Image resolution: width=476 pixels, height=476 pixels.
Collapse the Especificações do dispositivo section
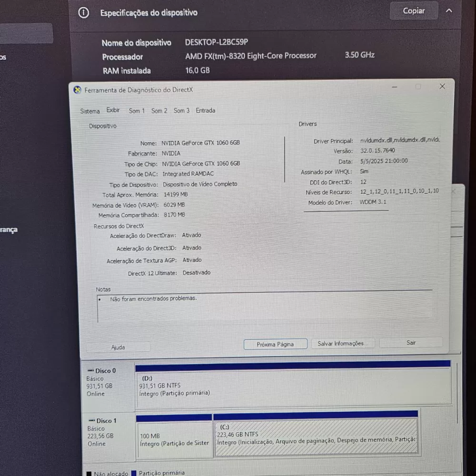coord(449,11)
